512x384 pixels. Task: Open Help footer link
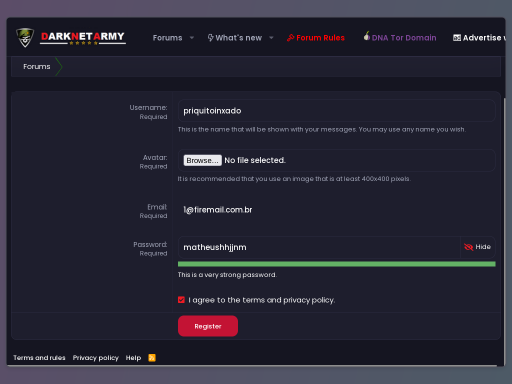tap(133, 358)
